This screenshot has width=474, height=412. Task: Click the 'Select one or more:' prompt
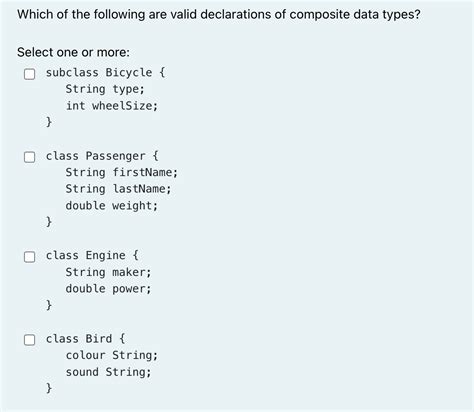point(73,52)
